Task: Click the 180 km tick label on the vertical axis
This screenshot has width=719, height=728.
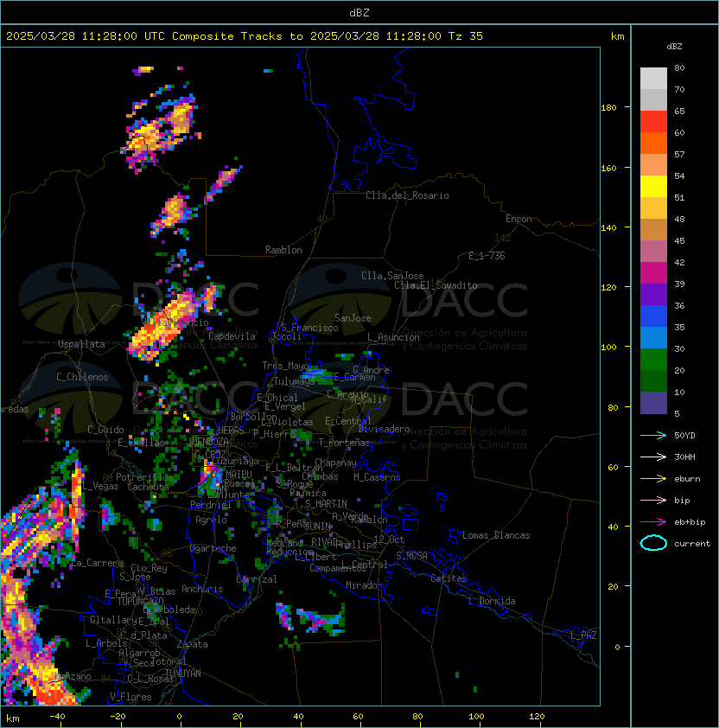Action: tap(608, 108)
